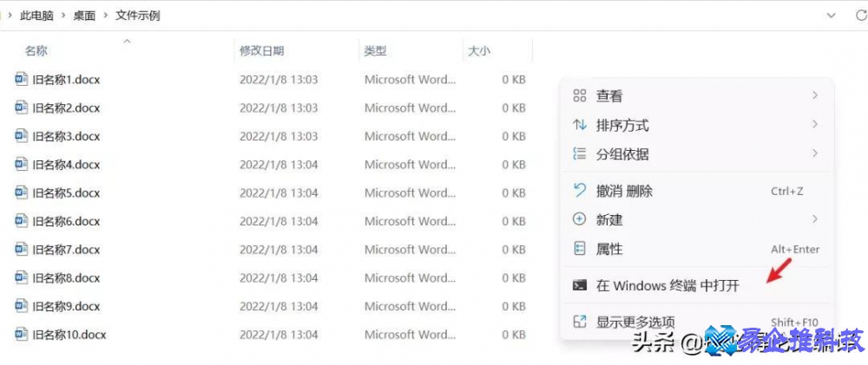Click the date 2022/1/8 13:03 of 旧名称1.docx

click(x=279, y=79)
